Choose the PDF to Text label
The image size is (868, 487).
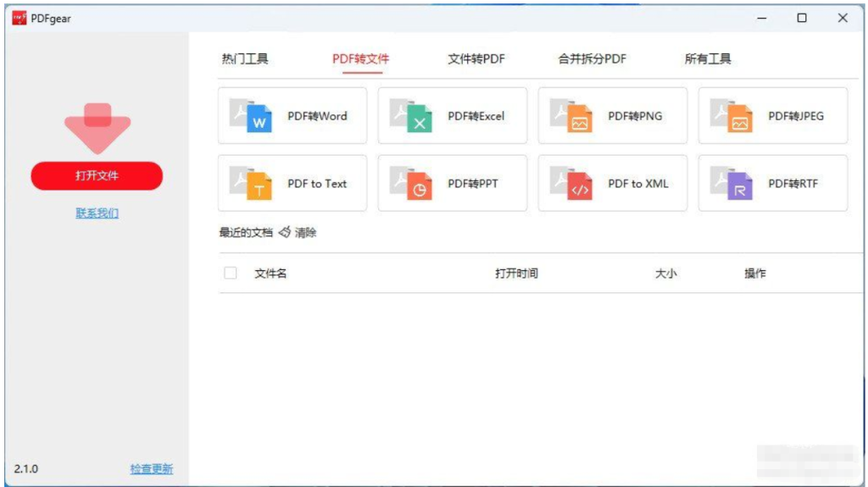click(x=317, y=184)
